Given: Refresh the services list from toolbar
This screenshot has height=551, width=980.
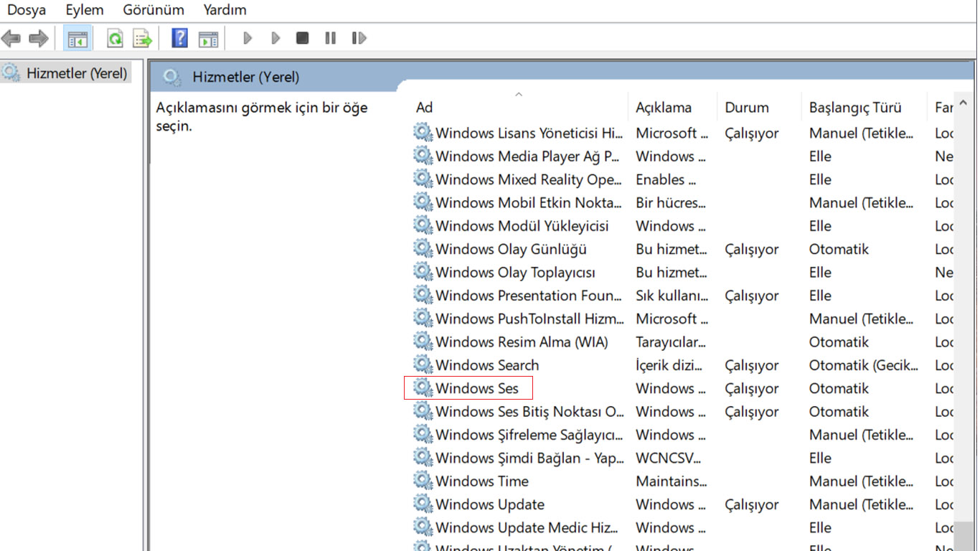Looking at the screenshot, I should tap(115, 38).
